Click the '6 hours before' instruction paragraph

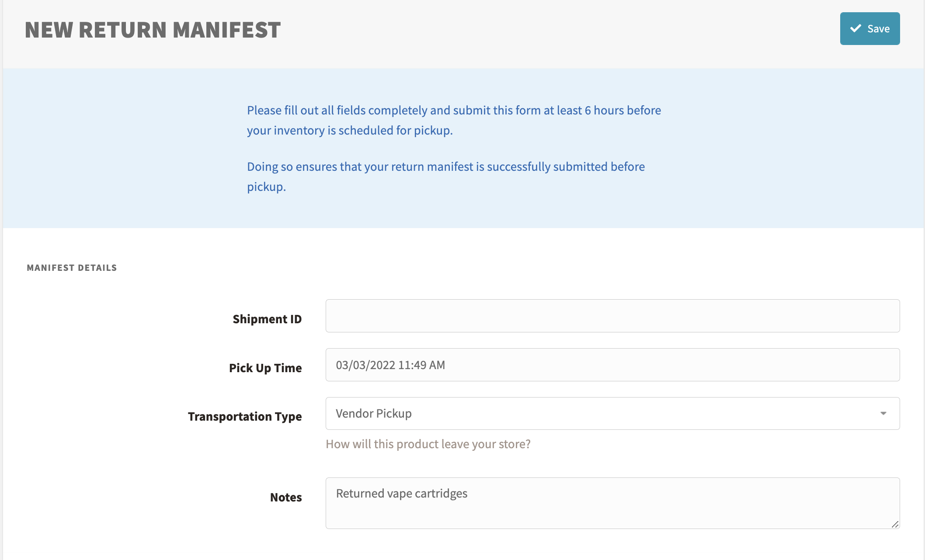454,120
